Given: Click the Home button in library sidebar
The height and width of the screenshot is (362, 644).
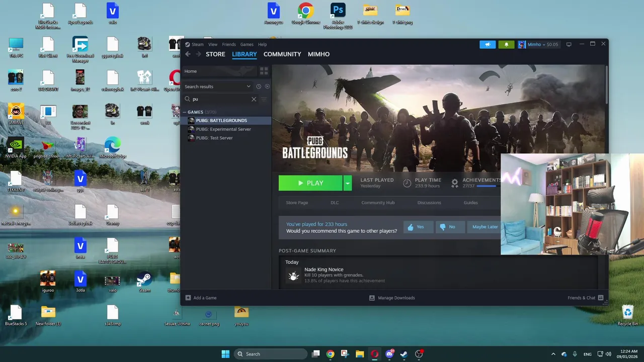Looking at the screenshot, I should click(220, 71).
